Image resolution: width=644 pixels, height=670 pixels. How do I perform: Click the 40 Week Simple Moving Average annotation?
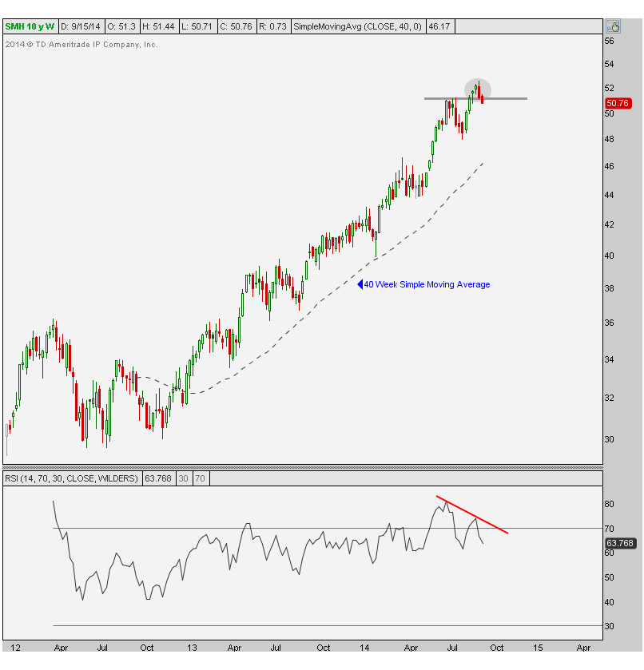pyautogui.click(x=423, y=284)
